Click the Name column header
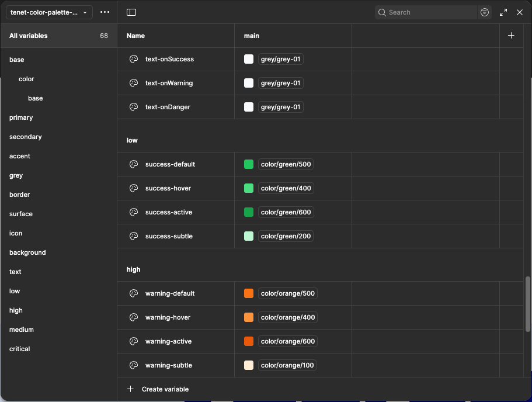 [135, 36]
